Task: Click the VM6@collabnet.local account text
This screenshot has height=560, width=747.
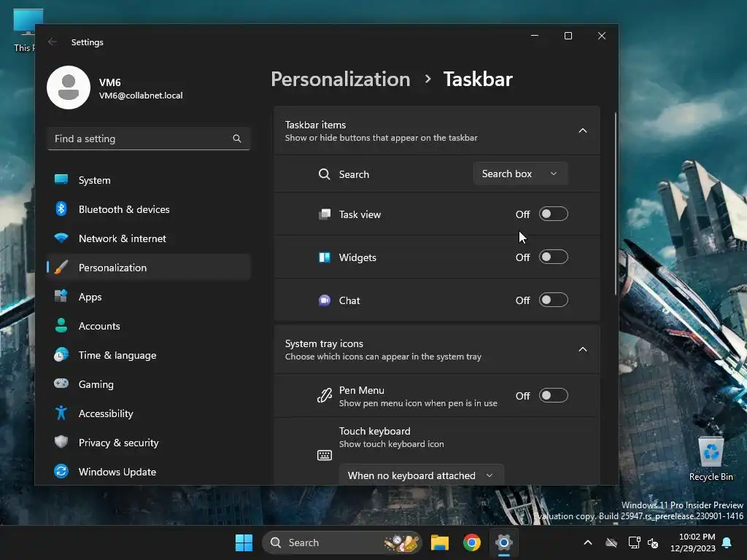Action: click(141, 96)
